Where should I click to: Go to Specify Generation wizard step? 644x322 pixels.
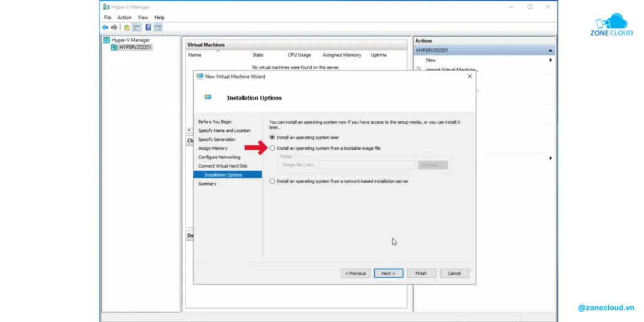217,140
